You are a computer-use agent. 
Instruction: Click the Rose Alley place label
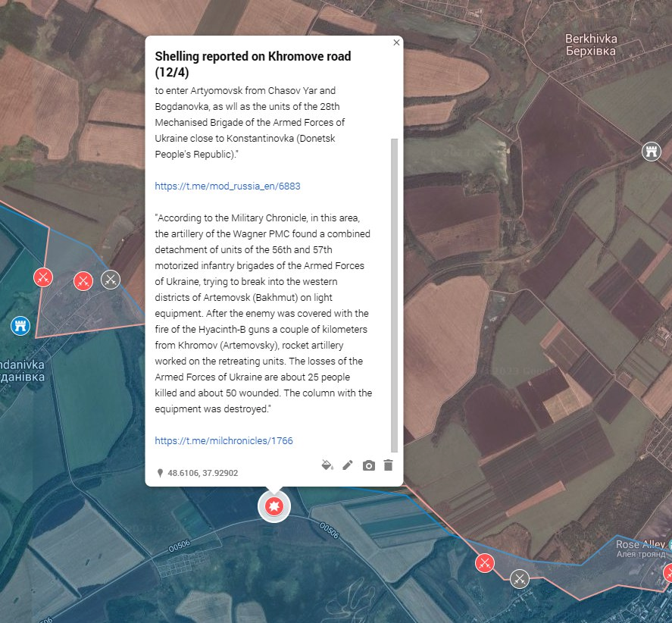pos(639,545)
